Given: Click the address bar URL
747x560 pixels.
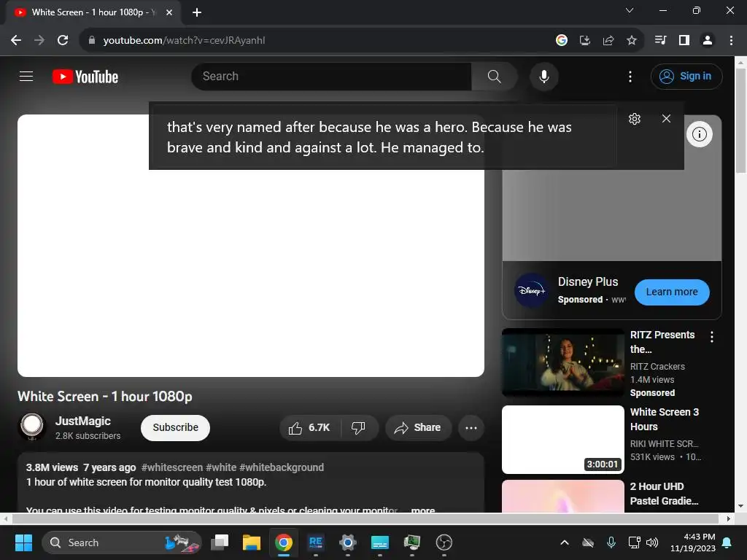Looking at the screenshot, I should [184, 40].
